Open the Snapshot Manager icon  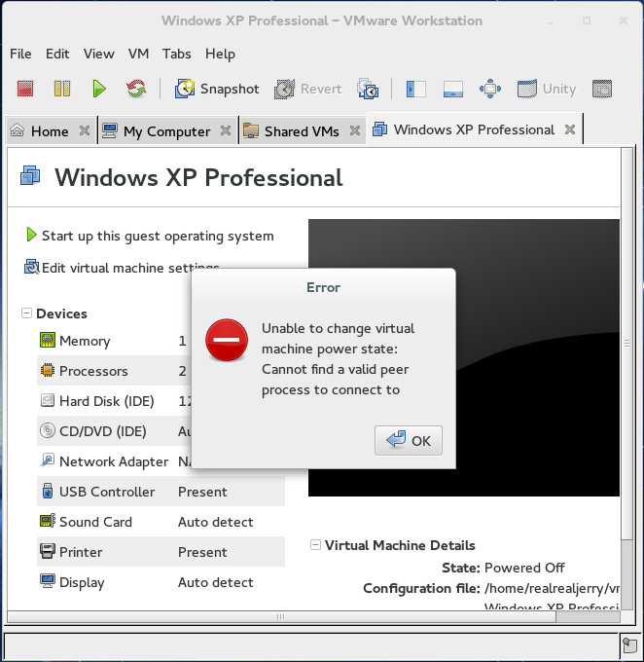[368, 89]
